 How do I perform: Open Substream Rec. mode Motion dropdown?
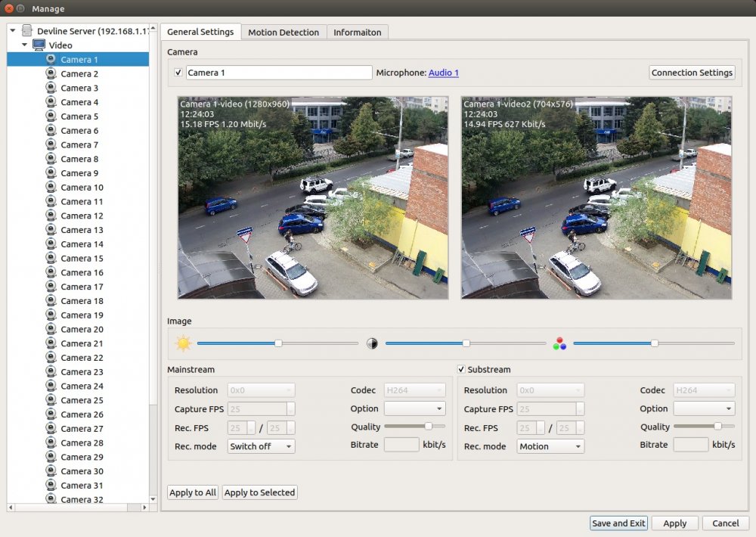[x=550, y=446]
